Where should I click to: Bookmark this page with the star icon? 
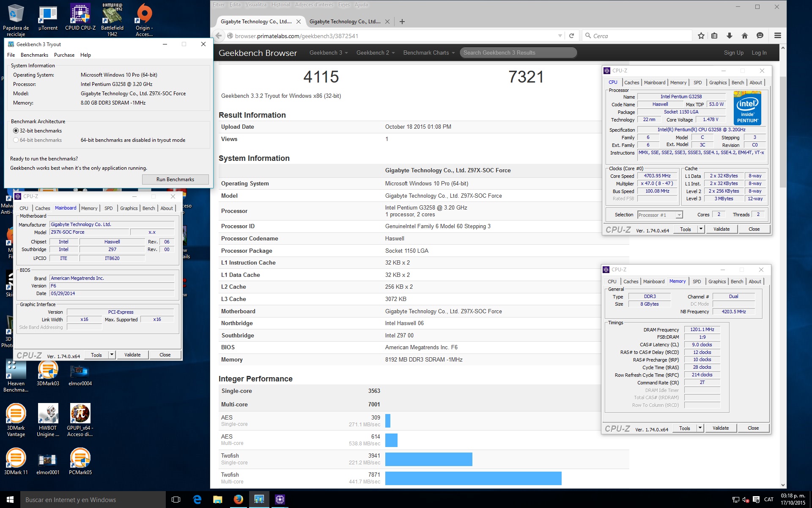[701, 36]
